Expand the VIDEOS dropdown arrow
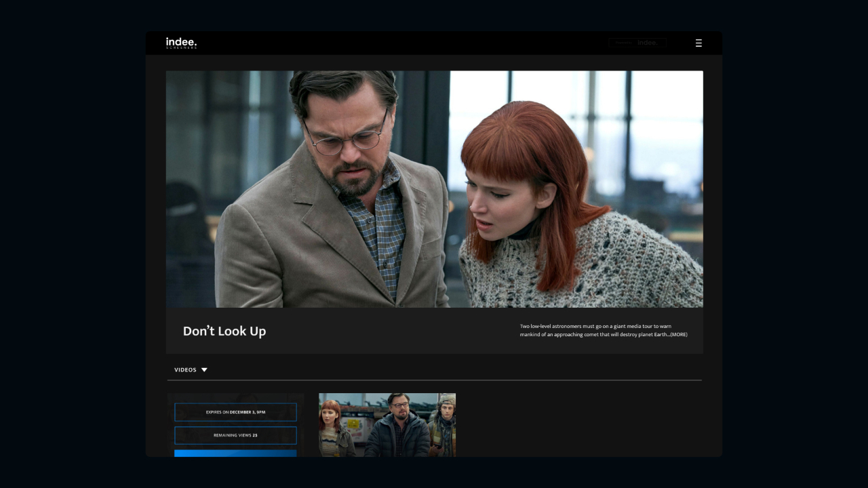Screen dimensions: 868x488 point(204,370)
